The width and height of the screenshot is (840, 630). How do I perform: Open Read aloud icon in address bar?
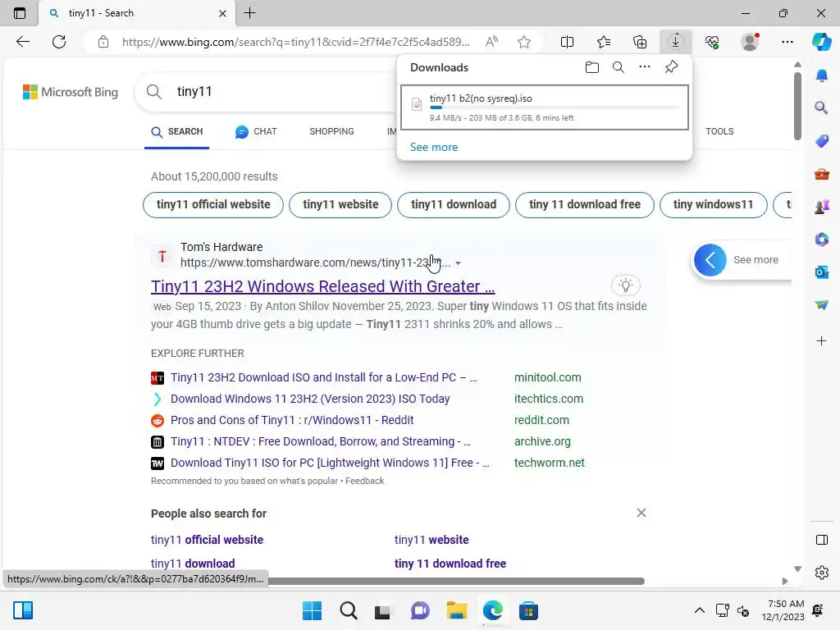click(491, 42)
